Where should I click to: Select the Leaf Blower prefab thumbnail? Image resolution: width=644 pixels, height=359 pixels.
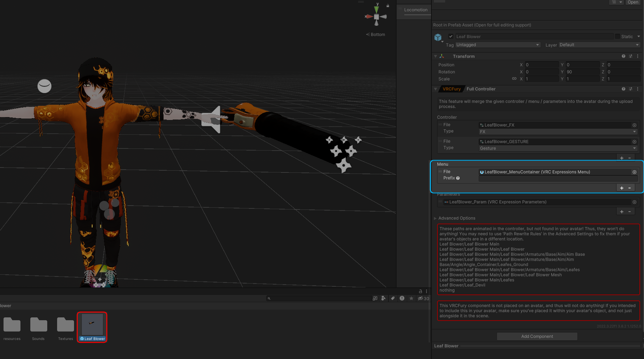92,324
